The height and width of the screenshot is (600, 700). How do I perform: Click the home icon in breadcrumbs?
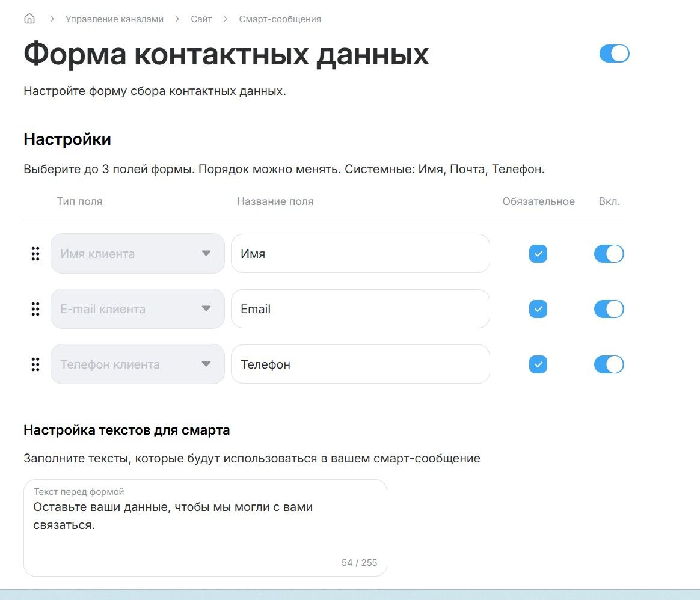pos(29,19)
